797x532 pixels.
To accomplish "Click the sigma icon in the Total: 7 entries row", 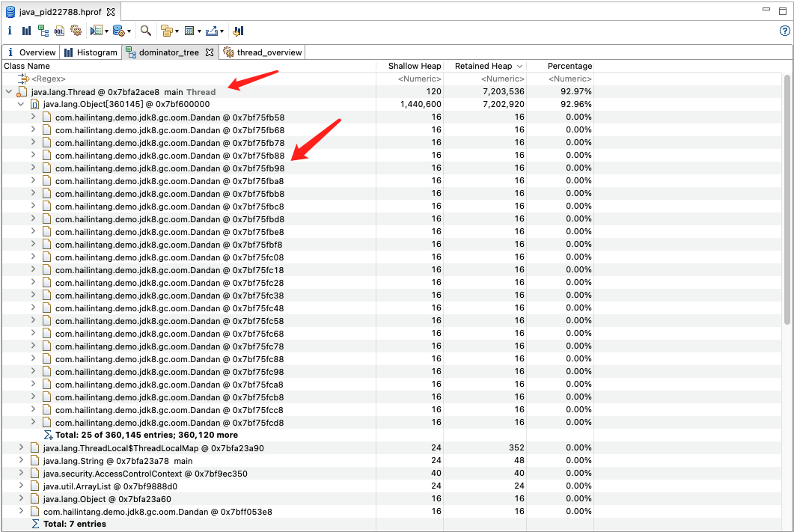I will [x=36, y=524].
